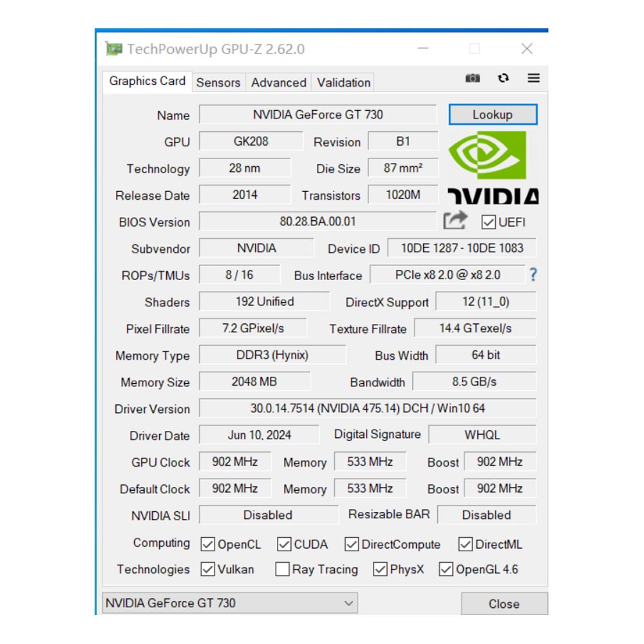This screenshot has width=644, height=644.
Task: Click the Default Clock row's Boost field
Action: click(x=500, y=488)
